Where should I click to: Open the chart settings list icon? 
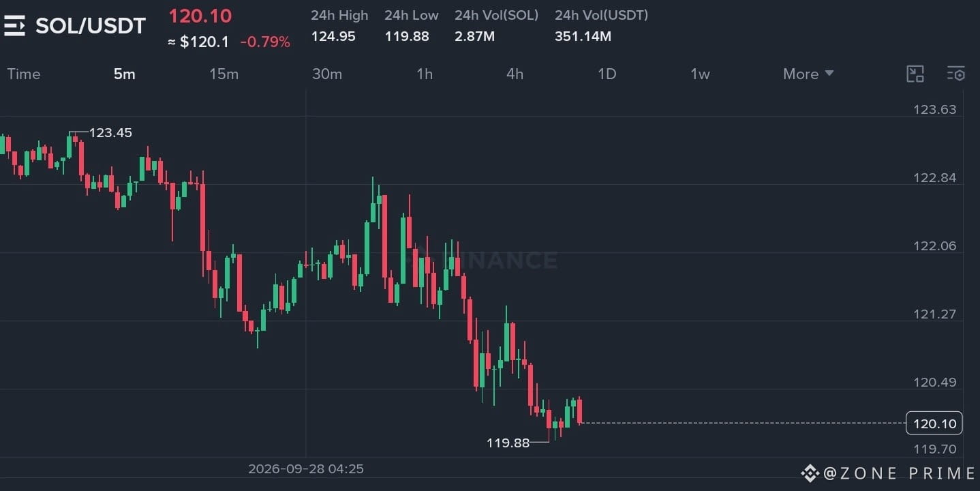coord(956,74)
